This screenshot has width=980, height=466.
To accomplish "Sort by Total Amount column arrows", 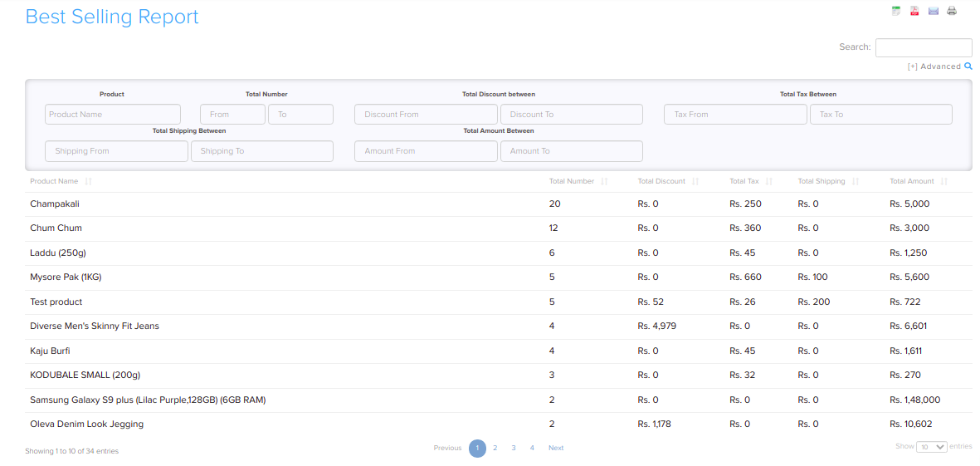I will (x=944, y=181).
